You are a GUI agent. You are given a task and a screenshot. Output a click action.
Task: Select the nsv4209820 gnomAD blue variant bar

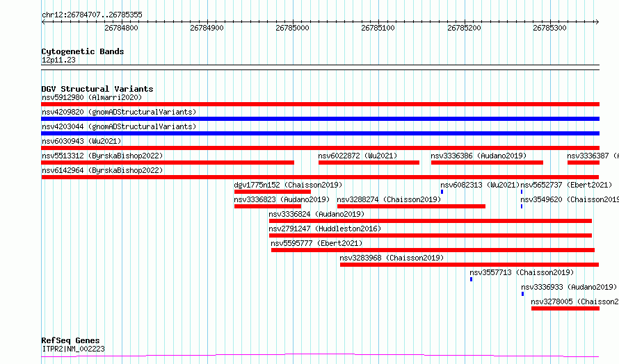(320, 119)
